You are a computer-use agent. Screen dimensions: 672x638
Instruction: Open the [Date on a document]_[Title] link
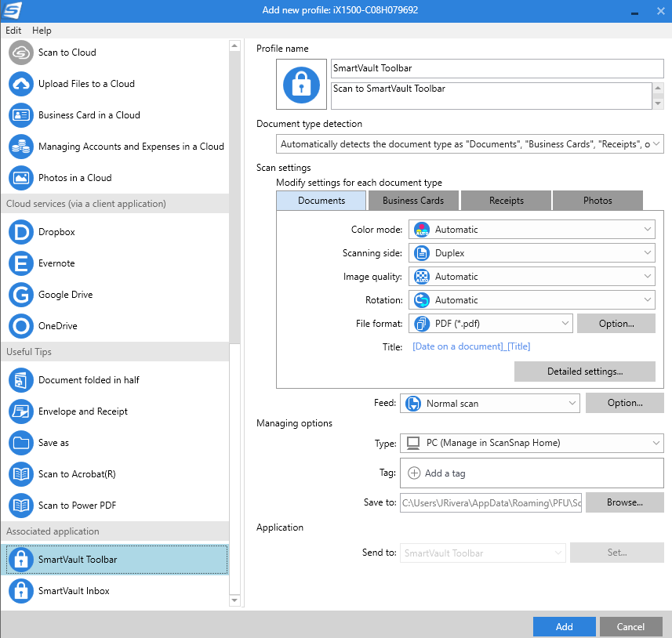pos(471,346)
